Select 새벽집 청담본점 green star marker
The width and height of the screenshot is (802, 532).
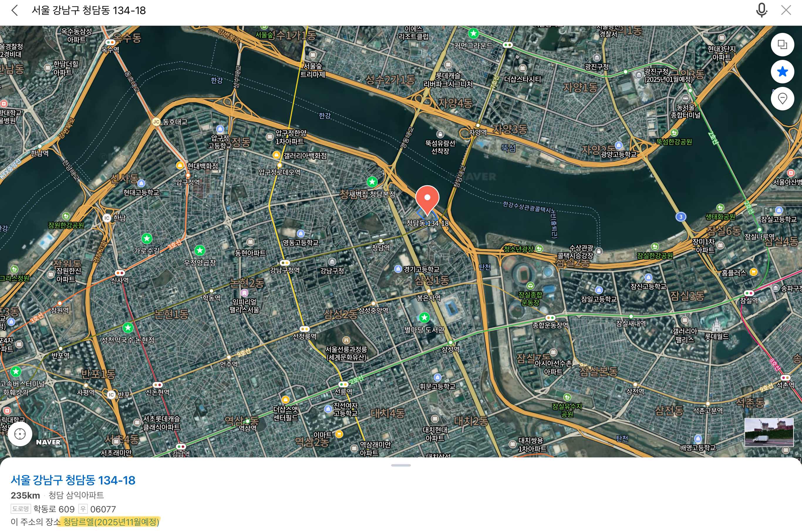pyautogui.click(x=372, y=182)
